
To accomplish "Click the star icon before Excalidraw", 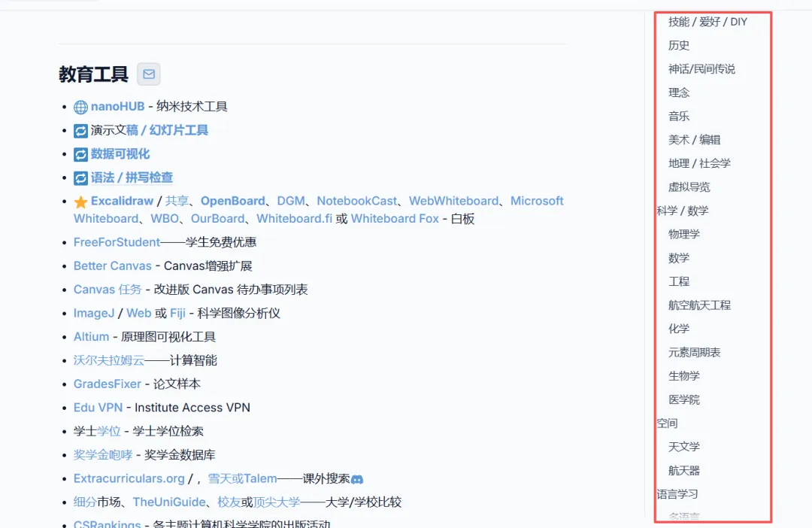I will [x=80, y=202].
